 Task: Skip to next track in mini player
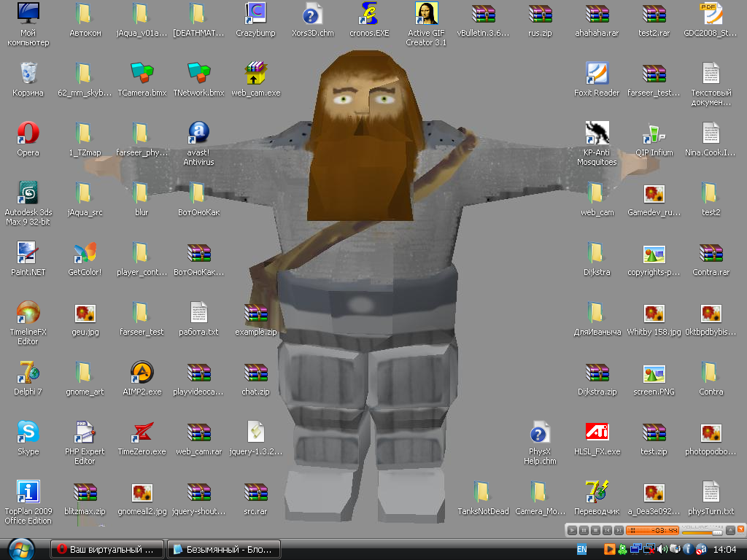[619, 530]
